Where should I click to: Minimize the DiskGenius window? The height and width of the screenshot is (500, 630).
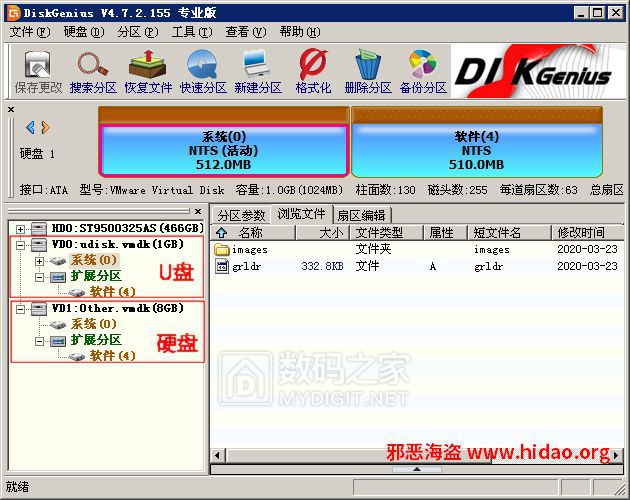(x=581, y=13)
